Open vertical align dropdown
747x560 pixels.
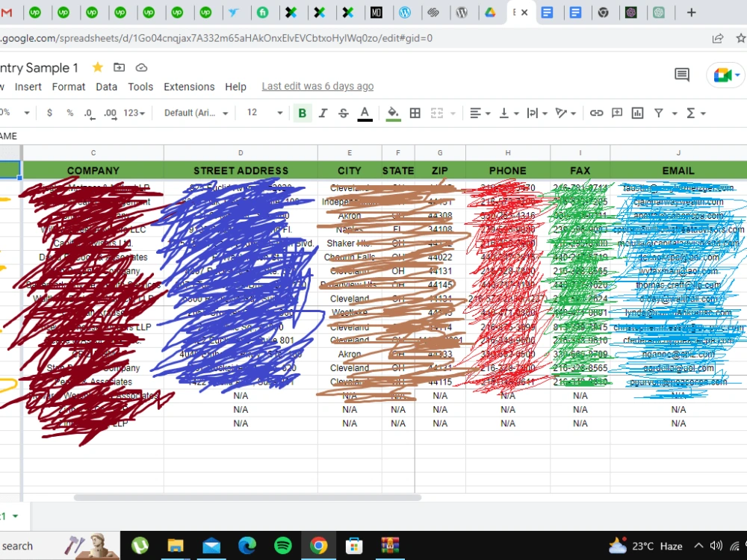point(508,113)
